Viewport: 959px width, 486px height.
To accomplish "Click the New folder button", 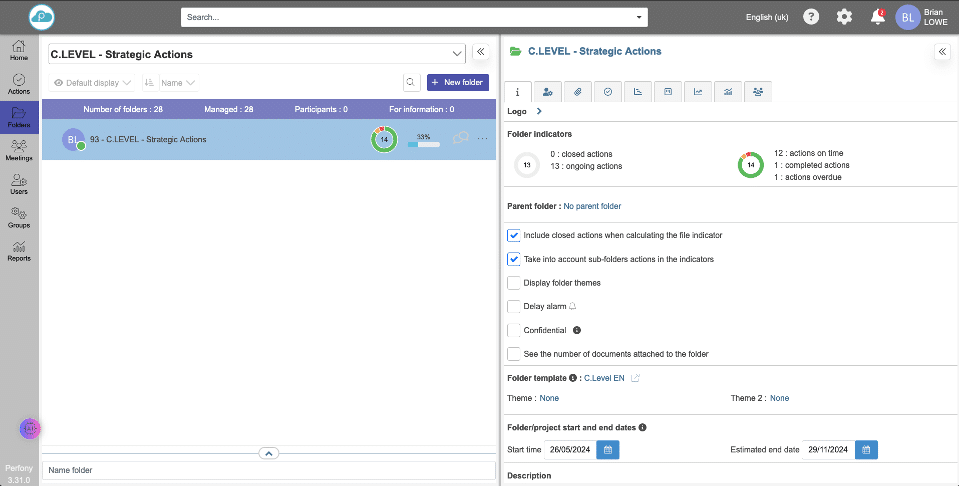I will coord(458,83).
